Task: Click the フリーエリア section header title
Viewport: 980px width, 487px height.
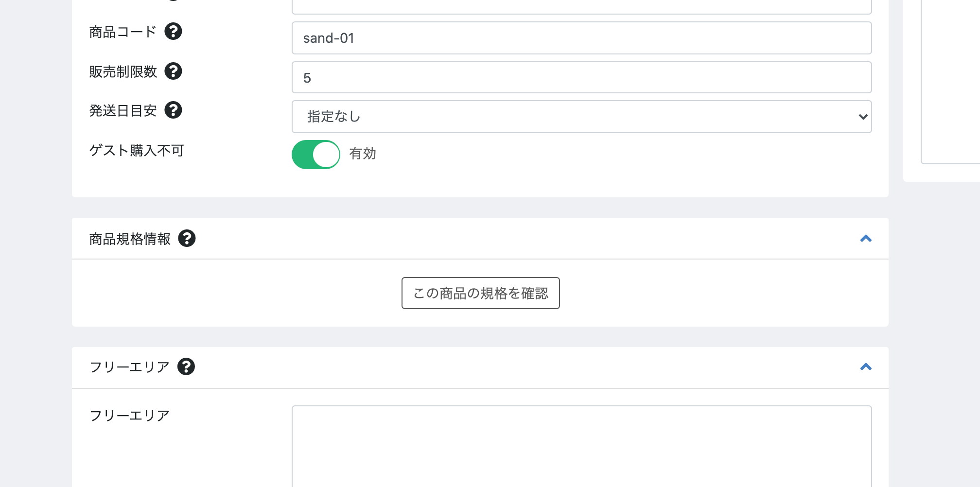Action: pyautogui.click(x=129, y=367)
